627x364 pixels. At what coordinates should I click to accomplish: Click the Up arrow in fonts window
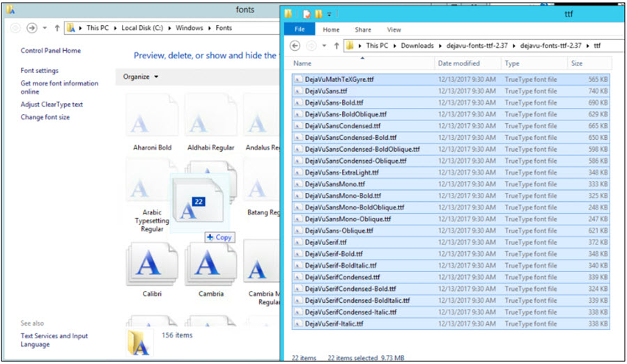[x=56, y=28]
